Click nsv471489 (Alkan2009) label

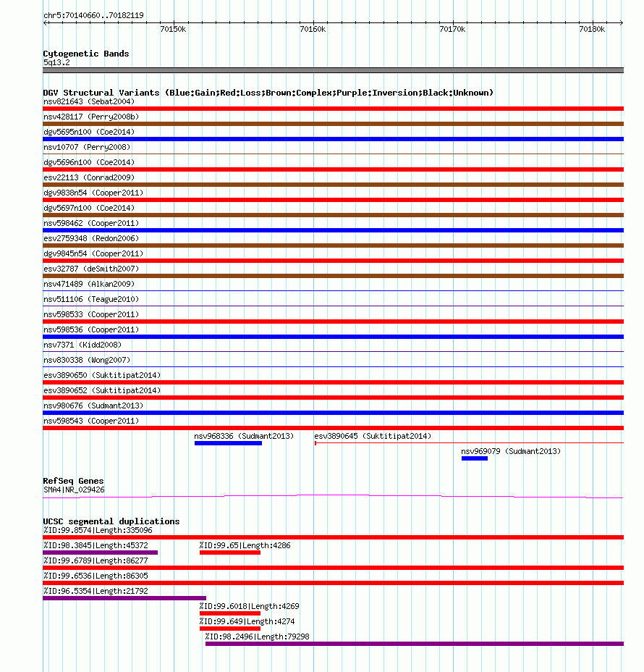pyautogui.click(x=89, y=284)
